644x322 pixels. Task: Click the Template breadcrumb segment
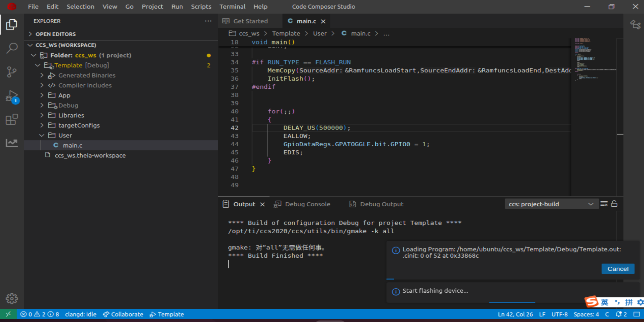pos(286,33)
